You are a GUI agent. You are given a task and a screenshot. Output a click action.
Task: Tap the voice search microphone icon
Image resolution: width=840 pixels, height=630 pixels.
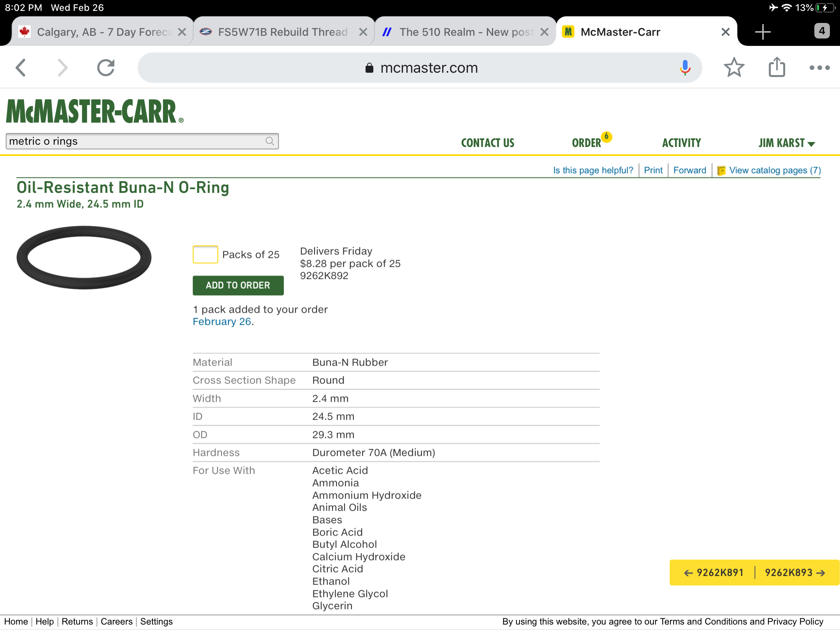[685, 68]
